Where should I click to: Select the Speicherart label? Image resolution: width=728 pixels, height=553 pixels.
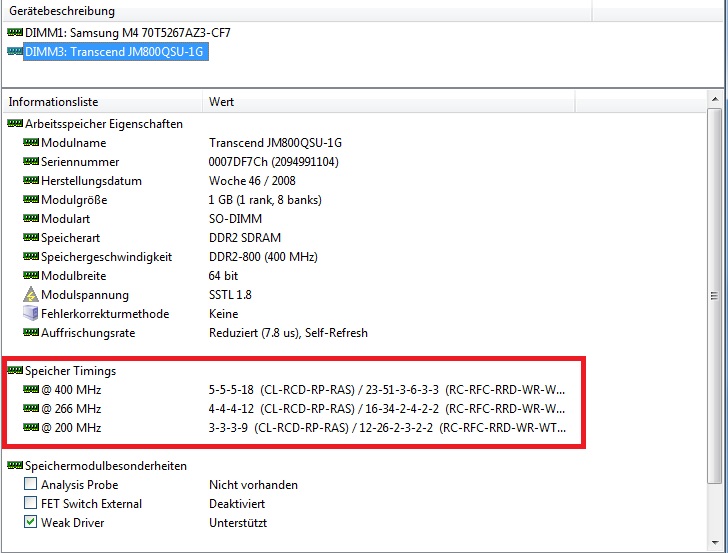(71, 238)
